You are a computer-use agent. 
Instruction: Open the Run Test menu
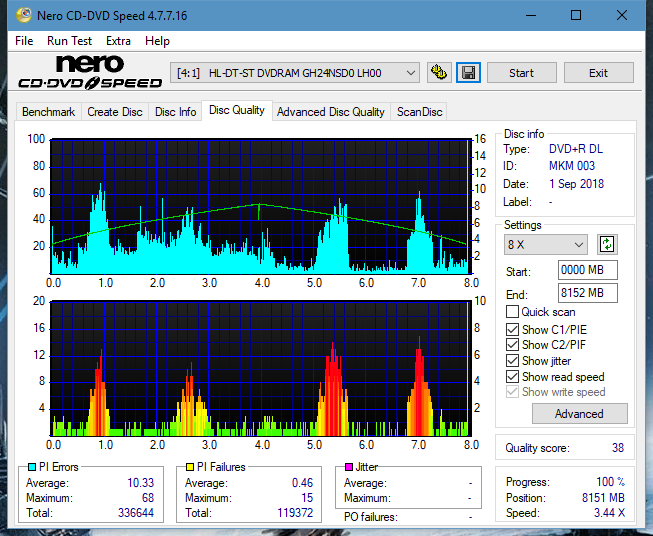[69, 41]
